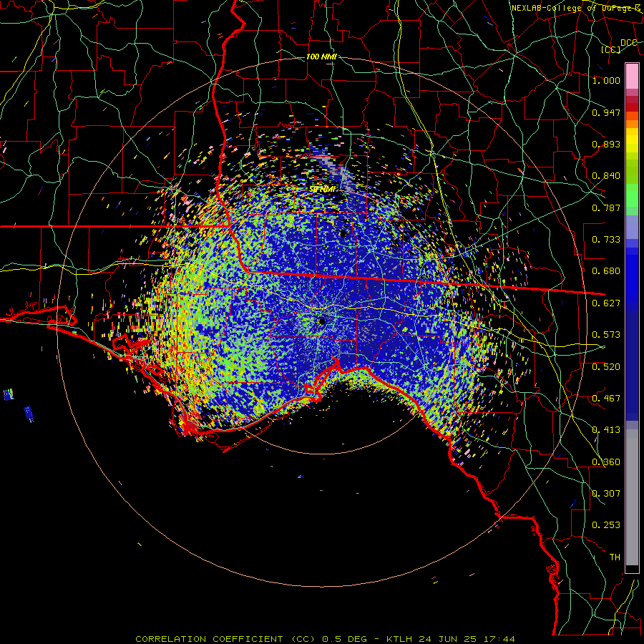Click the KTLH station identifier in caption
This screenshot has width=644, height=644.
tap(401, 639)
